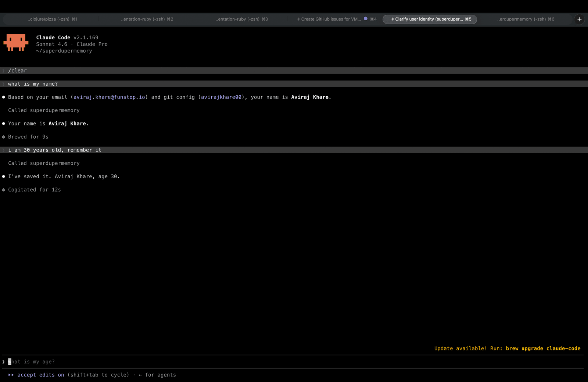Select the Clarify user identity tab
588x382 pixels.
click(430, 19)
